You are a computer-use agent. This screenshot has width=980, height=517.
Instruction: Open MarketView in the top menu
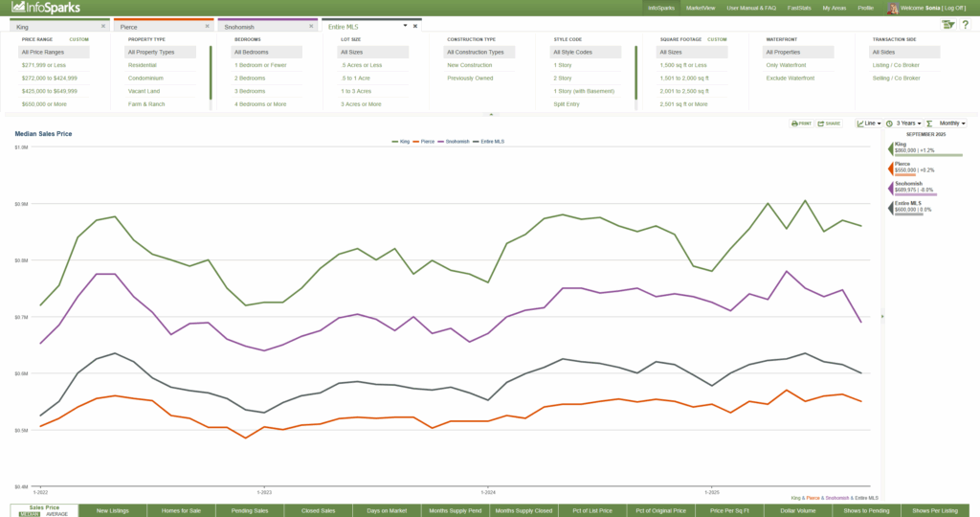pos(702,8)
